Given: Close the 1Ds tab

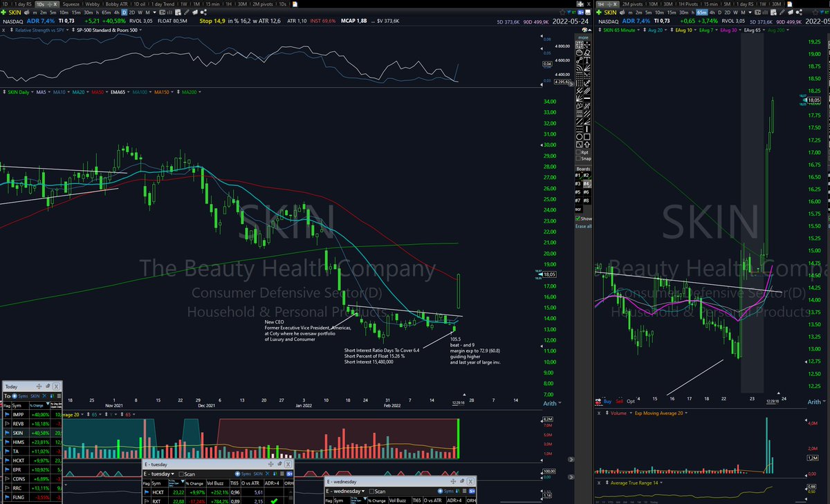Looking at the screenshot, I should pyautogui.click(x=55, y=4).
